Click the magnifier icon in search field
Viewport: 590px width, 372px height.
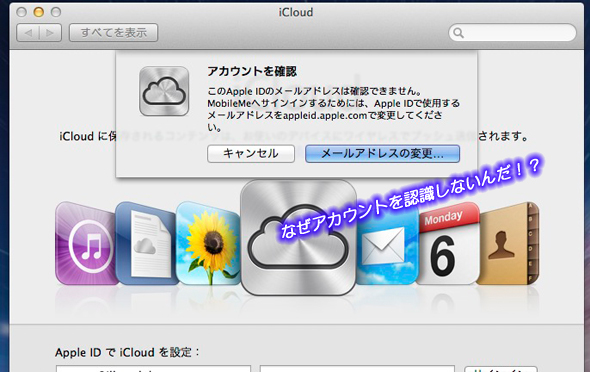pyautogui.click(x=458, y=33)
